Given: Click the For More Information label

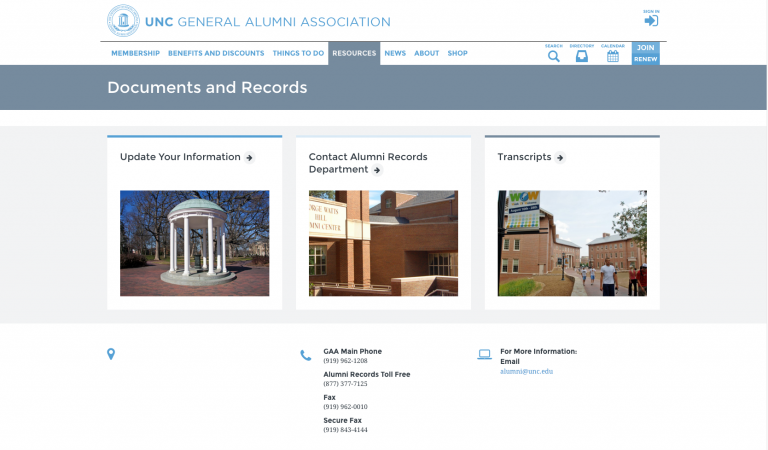Looking at the screenshot, I should tap(538, 352).
